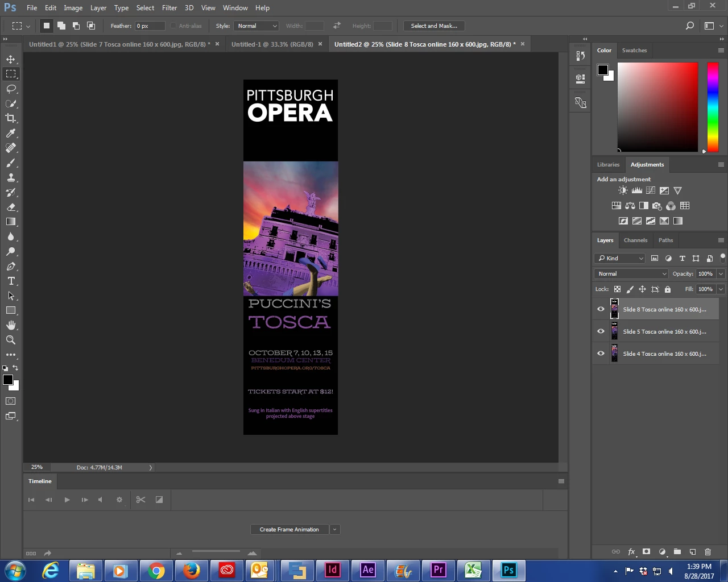Switch to the Paths tab
728x582 pixels.
pyautogui.click(x=665, y=240)
